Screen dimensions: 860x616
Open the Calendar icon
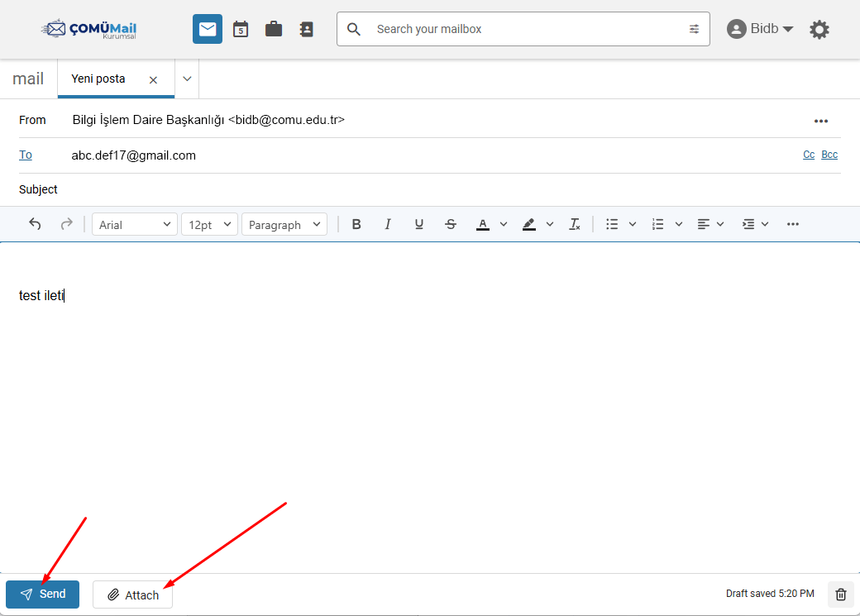(241, 29)
